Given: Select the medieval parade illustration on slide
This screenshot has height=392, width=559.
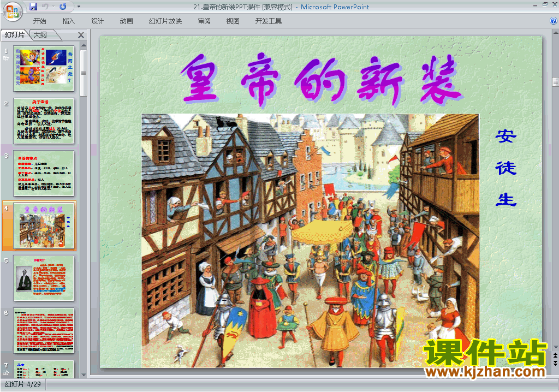Looking at the screenshot, I should click(x=310, y=240).
